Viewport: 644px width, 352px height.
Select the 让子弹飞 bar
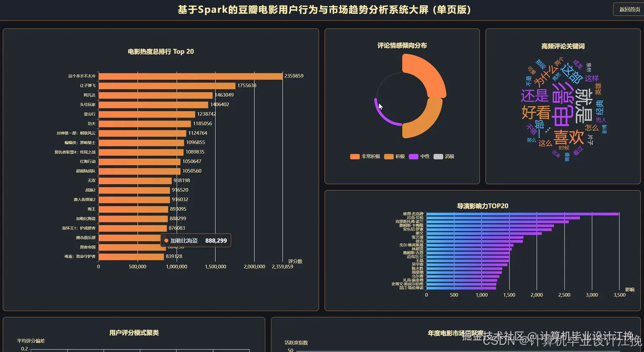[167, 85]
